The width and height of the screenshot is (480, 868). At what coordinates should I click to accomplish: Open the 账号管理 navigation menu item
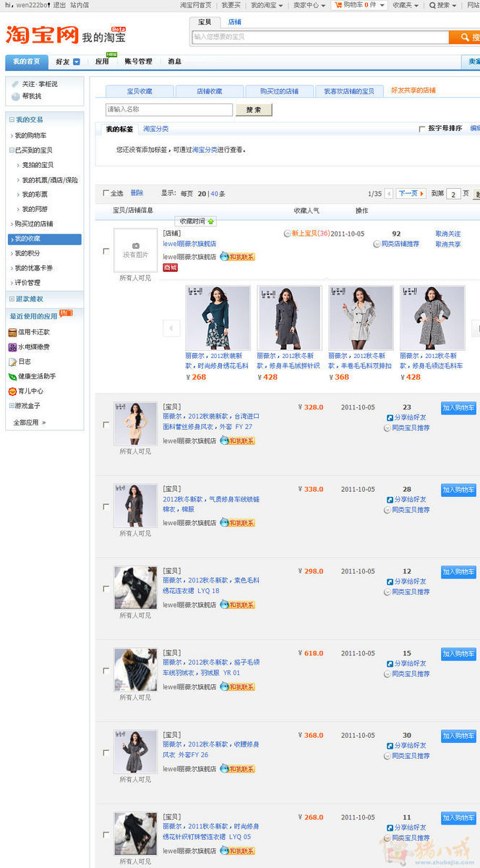pos(138,61)
